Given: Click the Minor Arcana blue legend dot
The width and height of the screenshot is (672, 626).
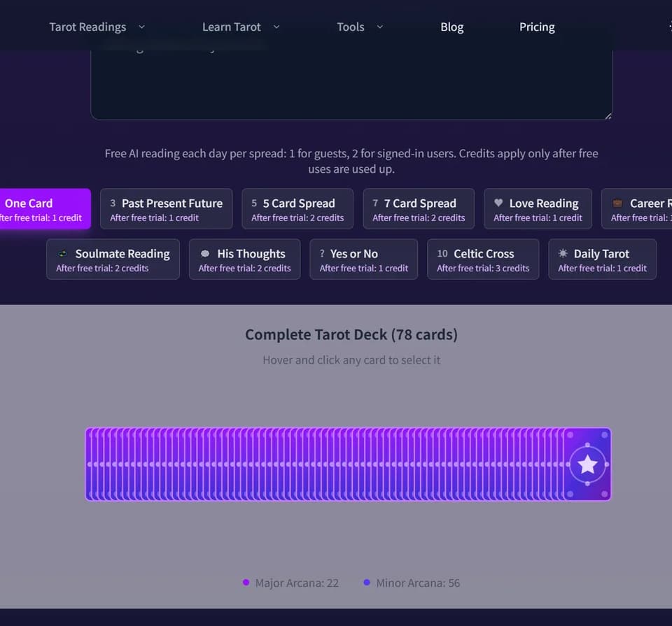Looking at the screenshot, I should (367, 583).
